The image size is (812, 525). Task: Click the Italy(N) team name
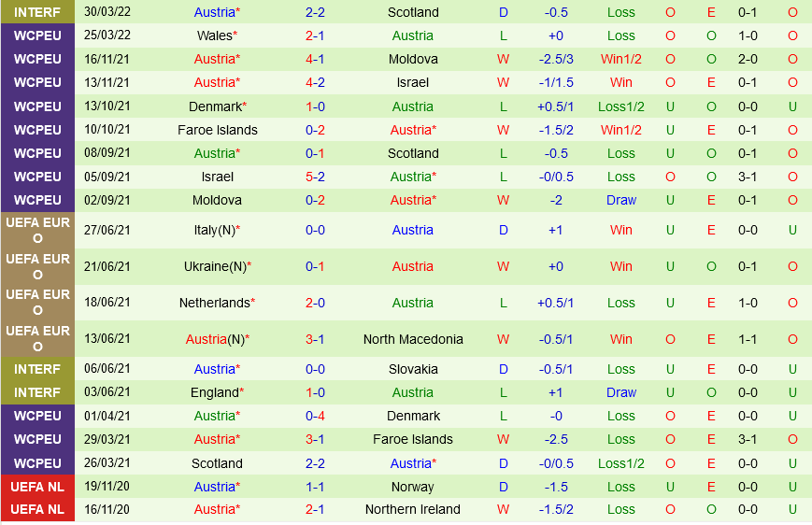[213, 230]
